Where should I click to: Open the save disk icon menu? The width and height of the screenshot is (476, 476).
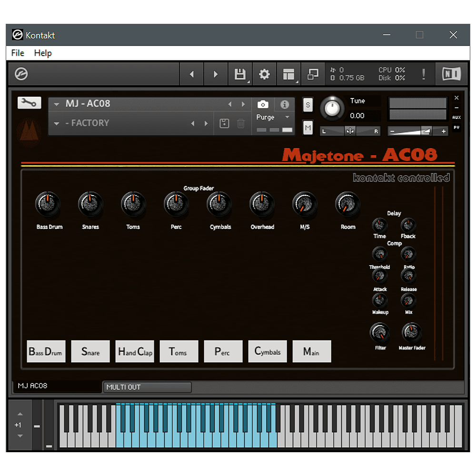[x=240, y=74]
